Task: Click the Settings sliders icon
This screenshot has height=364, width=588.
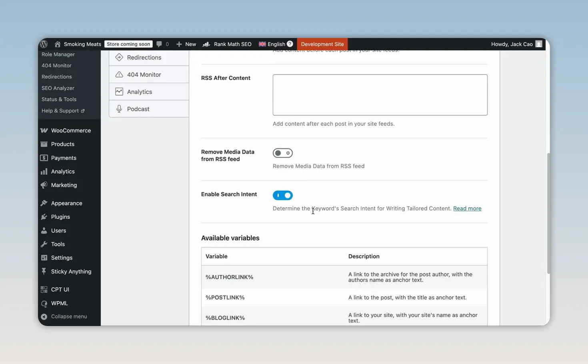Action: tap(44, 258)
